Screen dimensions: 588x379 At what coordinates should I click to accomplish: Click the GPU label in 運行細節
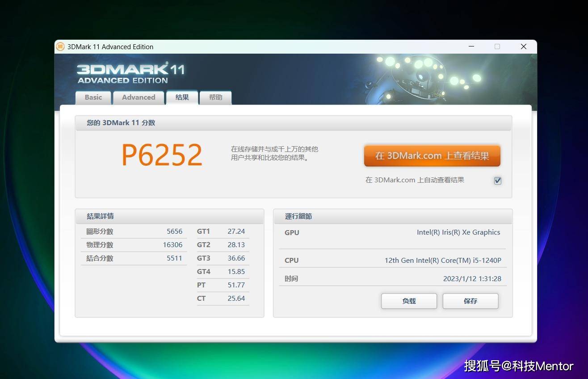pyautogui.click(x=292, y=232)
